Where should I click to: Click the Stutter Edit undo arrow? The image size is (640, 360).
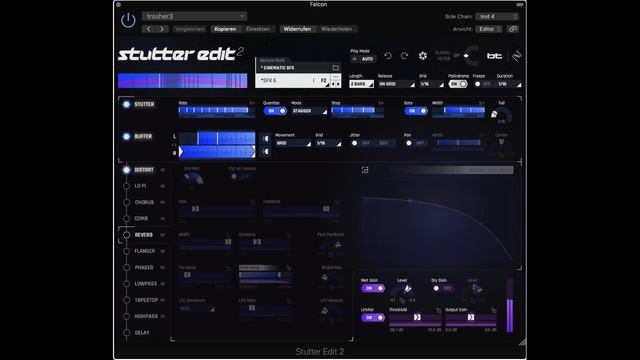pos(388,56)
